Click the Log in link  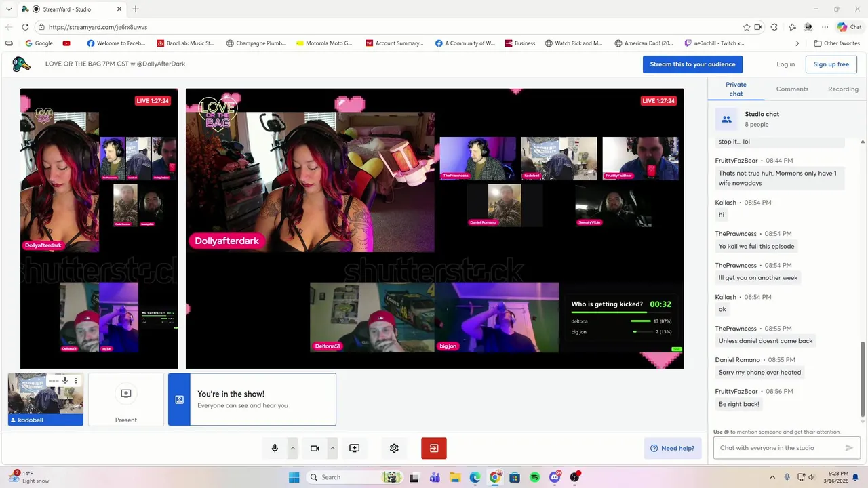tap(785, 64)
